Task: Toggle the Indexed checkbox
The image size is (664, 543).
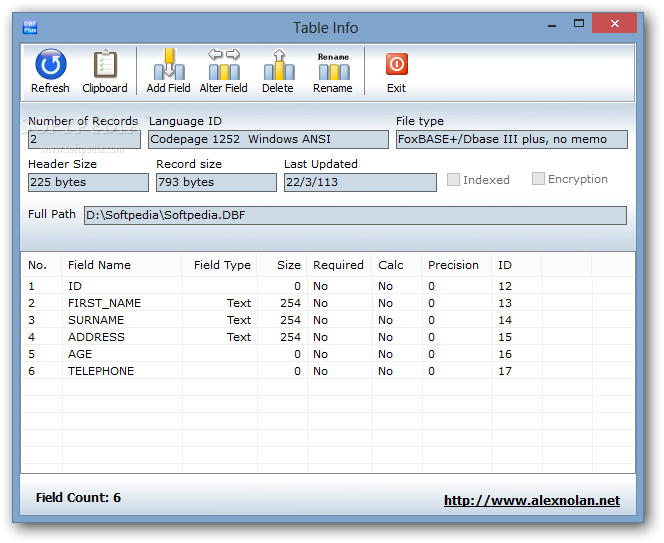Action: tap(453, 180)
